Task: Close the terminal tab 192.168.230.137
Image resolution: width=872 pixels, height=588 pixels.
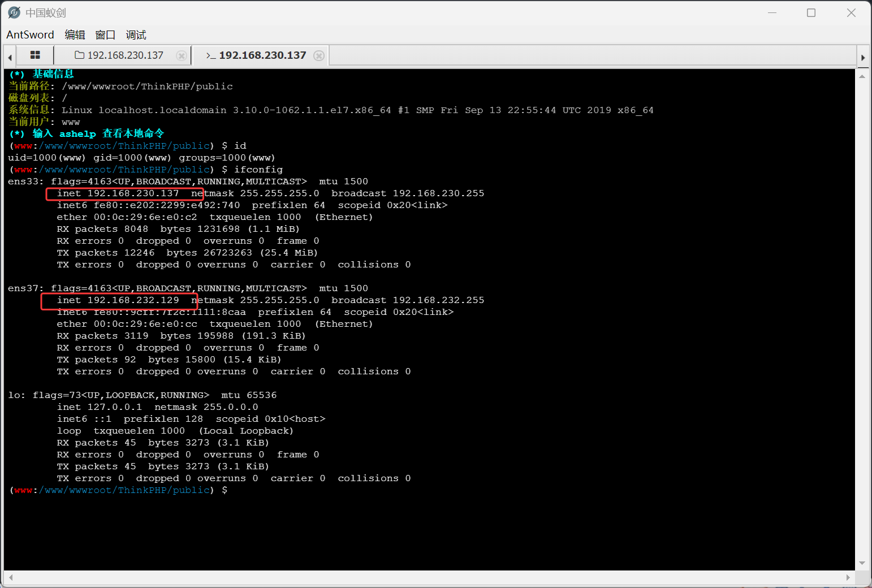Action: (319, 55)
